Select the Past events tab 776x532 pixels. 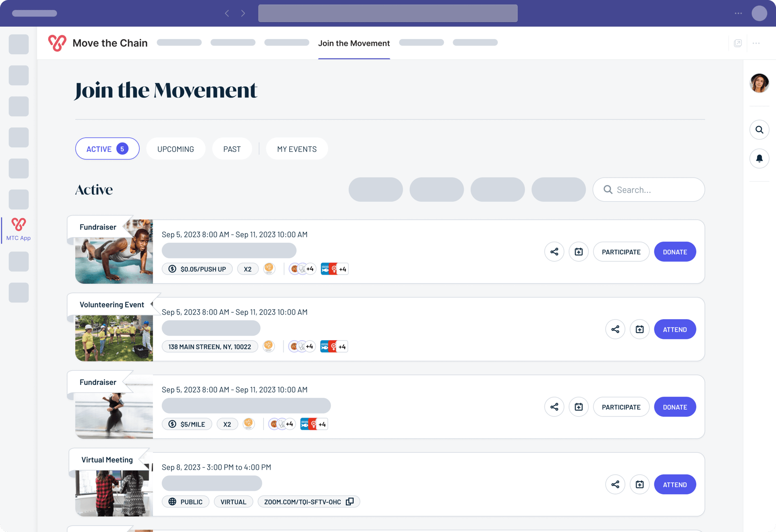232,149
